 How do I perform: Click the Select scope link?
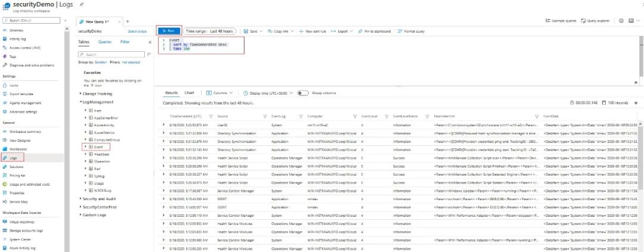coord(137,31)
